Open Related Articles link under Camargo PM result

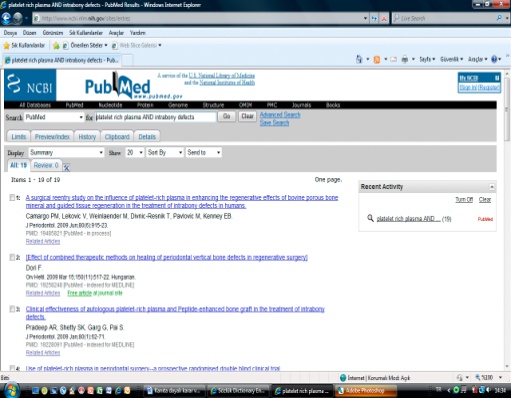(43, 241)
